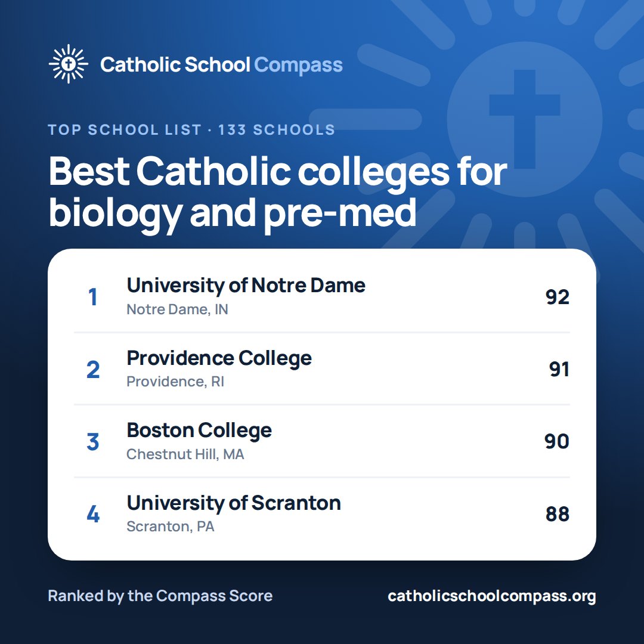
Task: Open the catholicschoolcompass.org website link
Action: pos(491,596)
